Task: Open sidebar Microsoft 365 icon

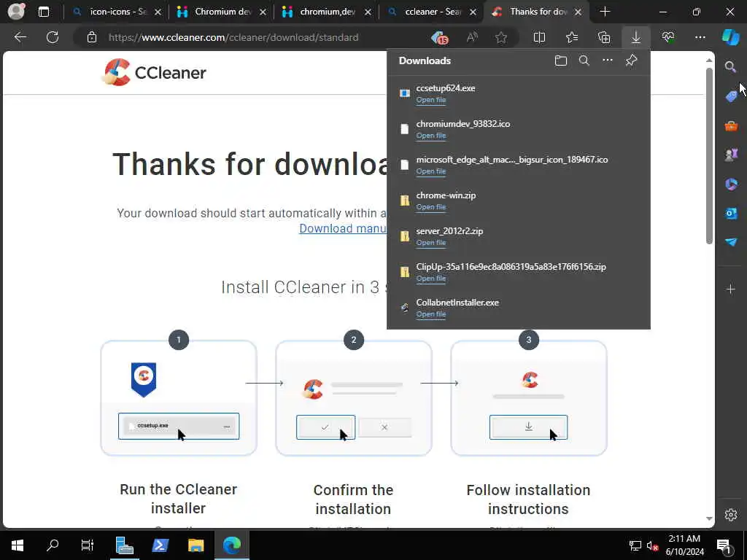Action: tap(731, 184)
